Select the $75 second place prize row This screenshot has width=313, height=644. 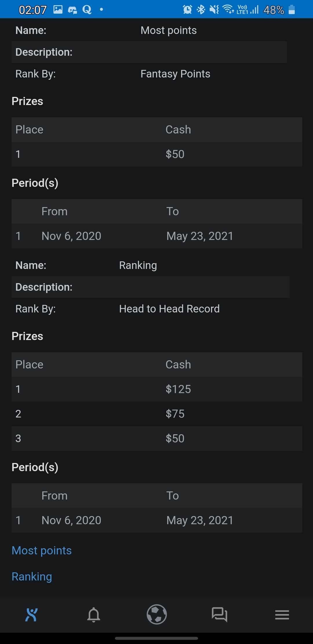157,414
